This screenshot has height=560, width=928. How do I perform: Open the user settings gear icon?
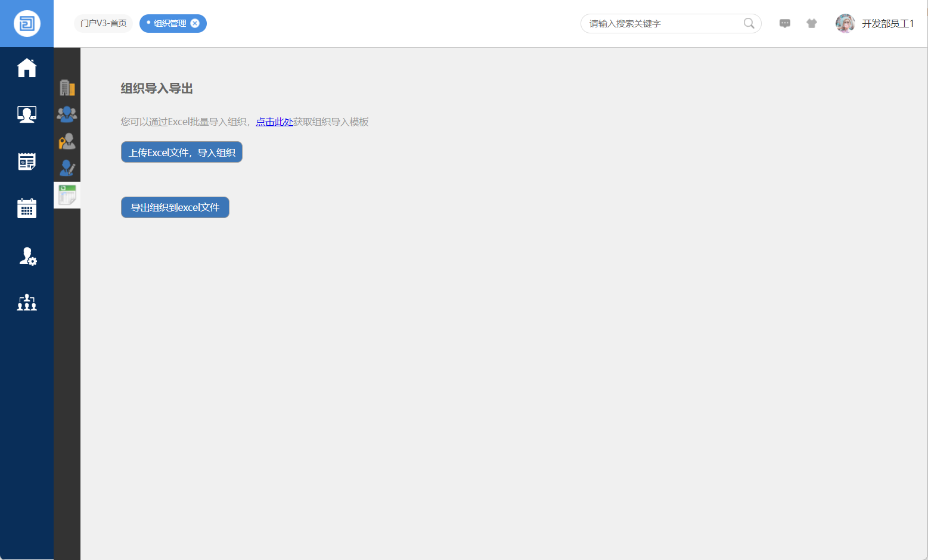27,256
